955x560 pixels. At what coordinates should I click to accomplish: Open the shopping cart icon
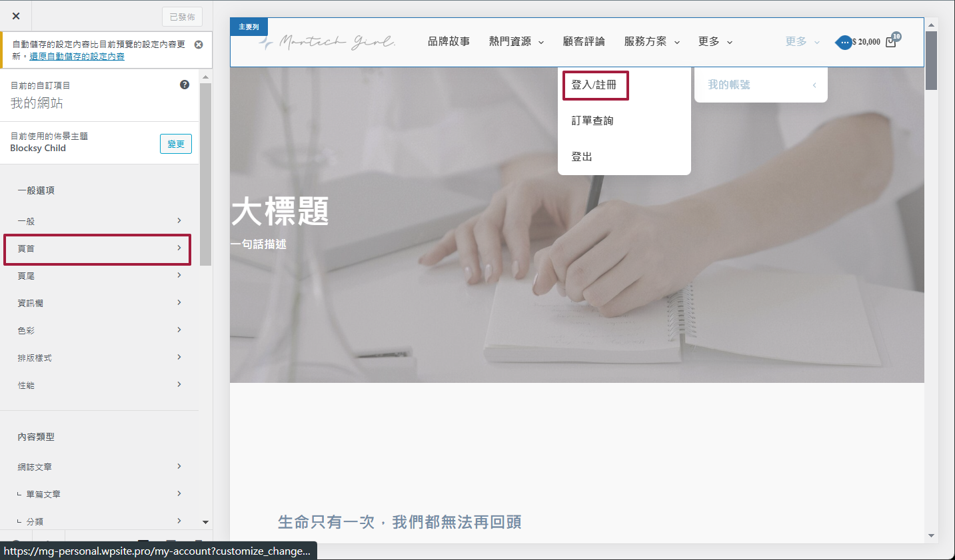point(892,41)
